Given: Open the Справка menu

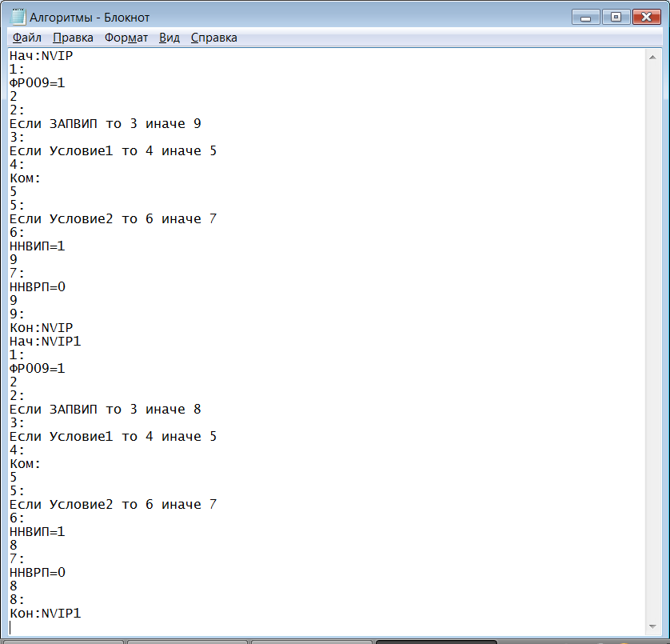Looking at the screenshot, I should tap(213, 38).
